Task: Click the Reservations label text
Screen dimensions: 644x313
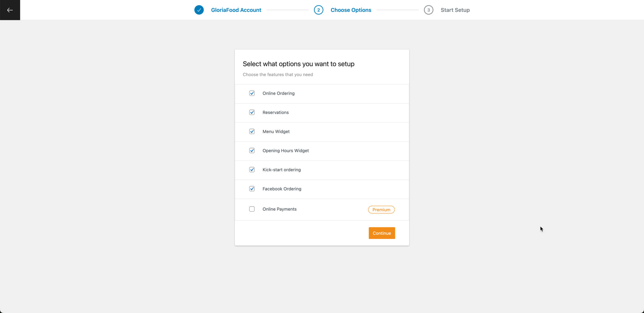Action: [275, 112]
